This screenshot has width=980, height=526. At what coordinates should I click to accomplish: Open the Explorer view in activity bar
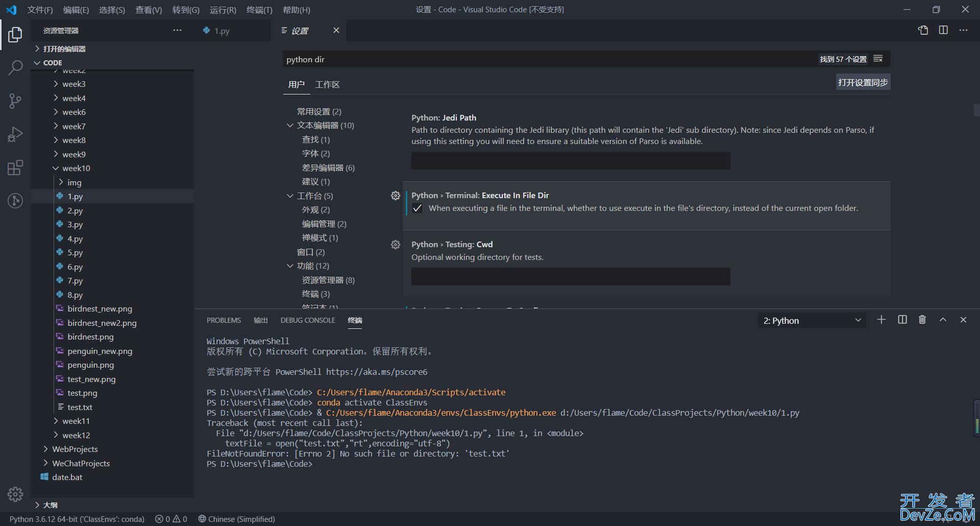tap(15, 35)
